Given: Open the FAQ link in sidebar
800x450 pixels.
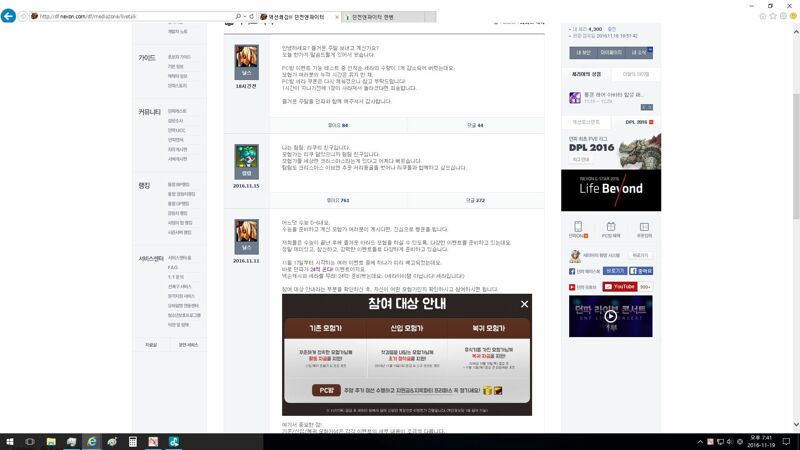Looking at the screenshot, I should tap(172, 267).
